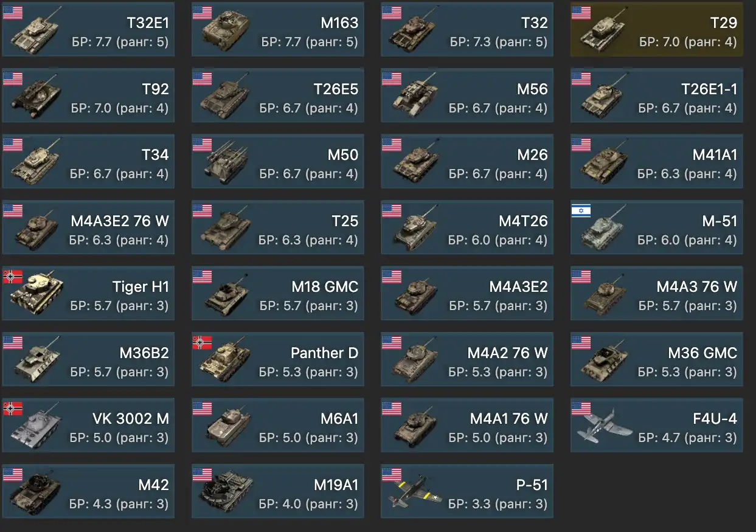Image resolution: width=756 pixels, height=532 pixels.
Task: Choose the M41A1 card
Action: pos(657,161)
